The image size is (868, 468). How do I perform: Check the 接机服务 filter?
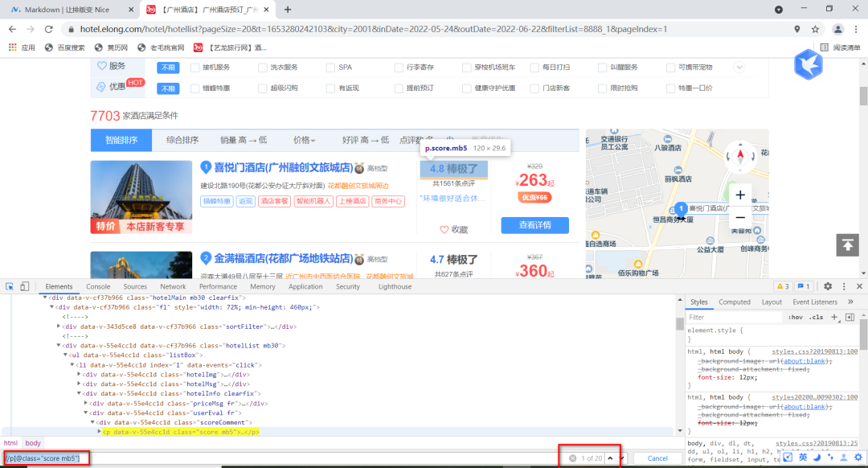pyautogui.click(x=194, y=68)
